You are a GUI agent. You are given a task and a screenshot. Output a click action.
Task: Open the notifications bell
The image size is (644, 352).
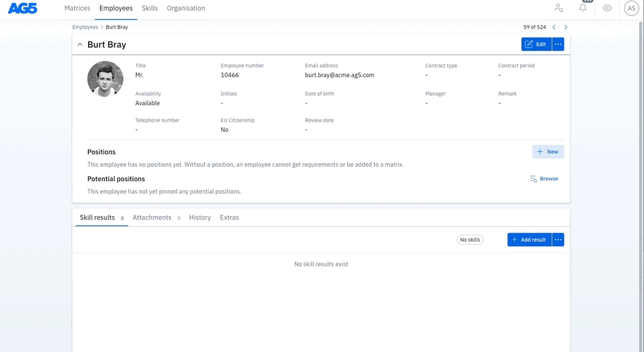tap(582, 9)
